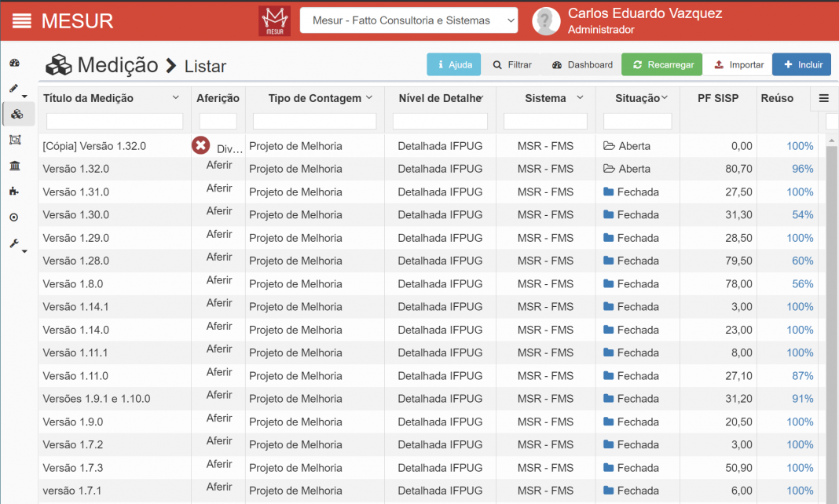The width and height of the screenshot is (839, 504).
Task: Open the bullseye target icon in the sidebar
Action: point(14,217)
